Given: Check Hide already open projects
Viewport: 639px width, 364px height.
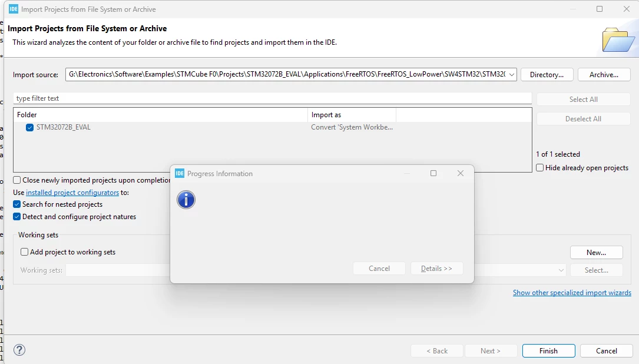Looking at the screenshot, I should (x=539, y=167).
